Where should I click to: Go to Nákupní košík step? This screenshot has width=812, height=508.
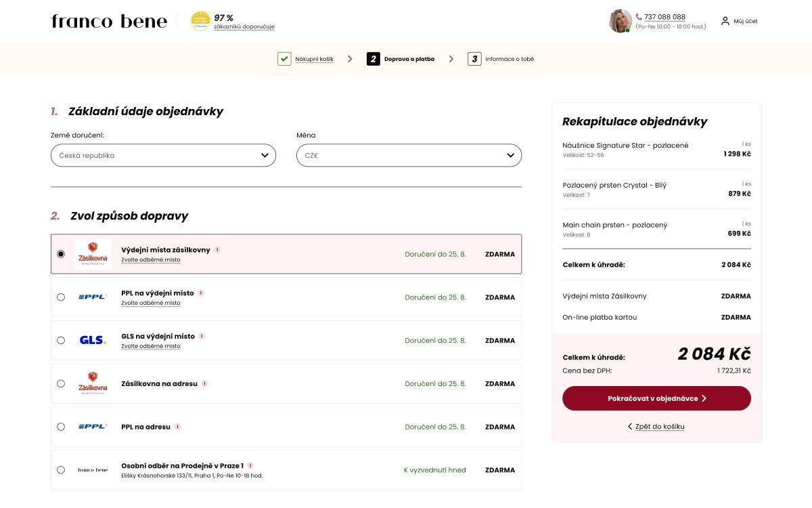[314, 60]
